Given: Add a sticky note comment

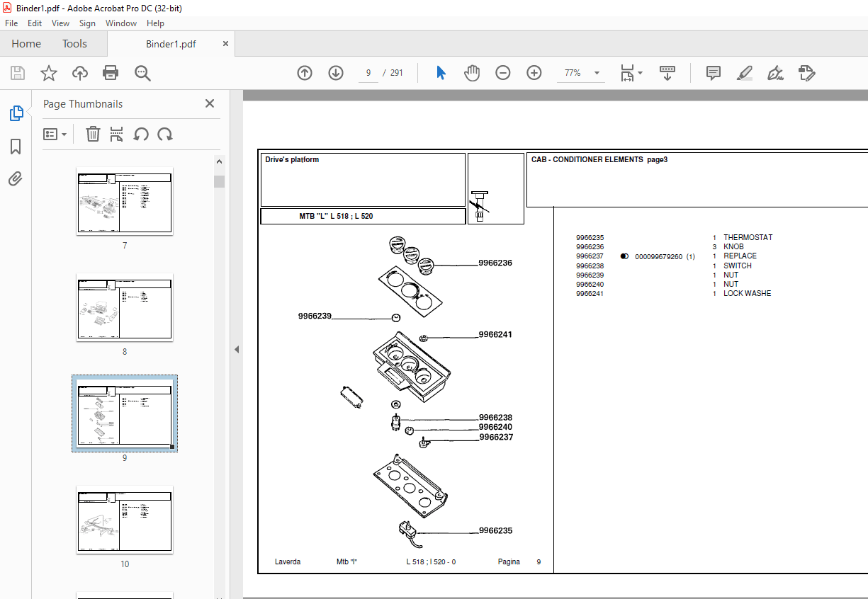Looking at the screenshot, I should [713, 73].
